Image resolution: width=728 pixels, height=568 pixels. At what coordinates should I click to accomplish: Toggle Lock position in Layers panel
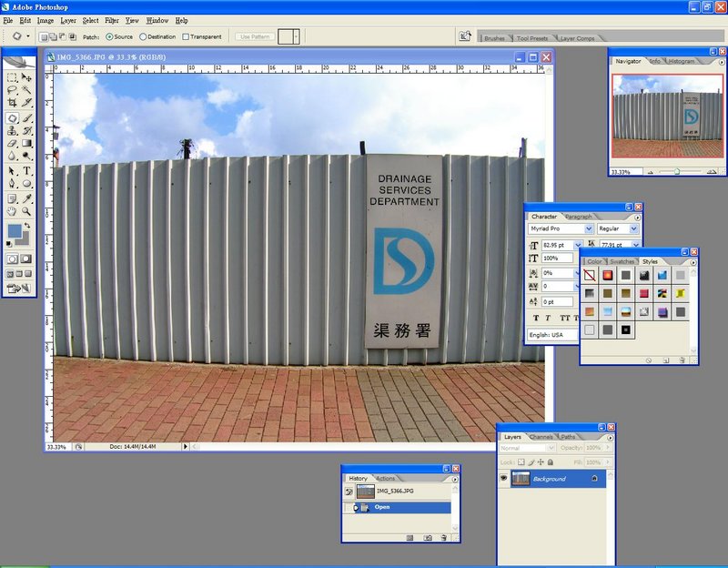point(541,462)
